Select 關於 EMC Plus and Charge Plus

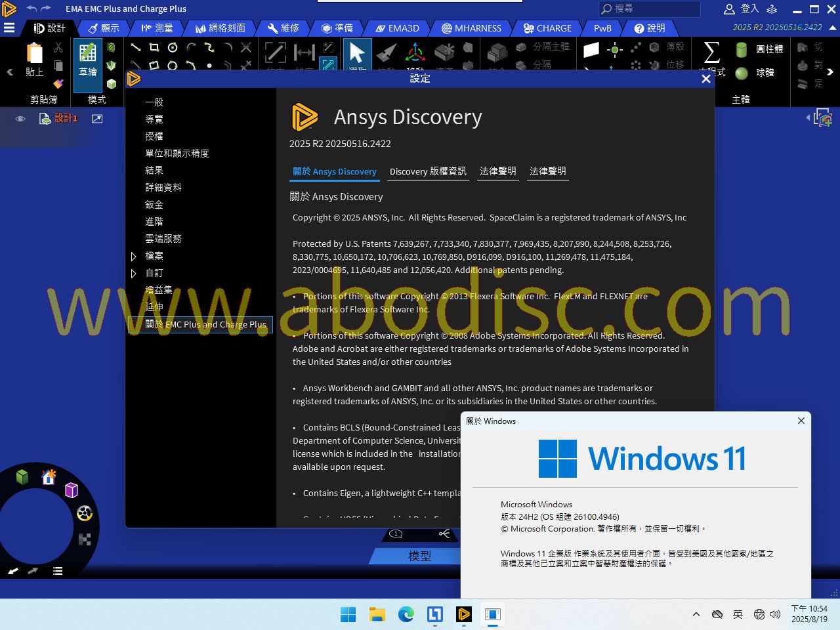coord(200,324)
